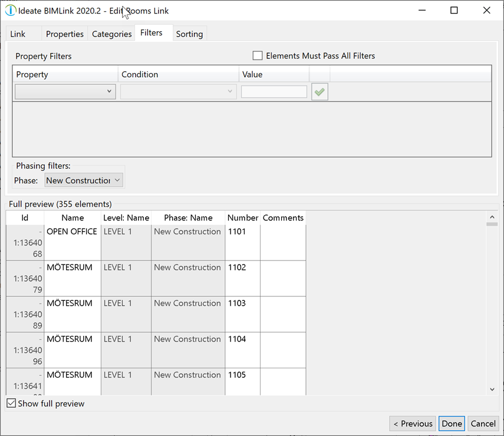Viewport: 504px width, 436px height.
Task: Click LEVEL 1 cell in OPEN OFFICE row
Action: pyautogui.click(x=126, y=243)
